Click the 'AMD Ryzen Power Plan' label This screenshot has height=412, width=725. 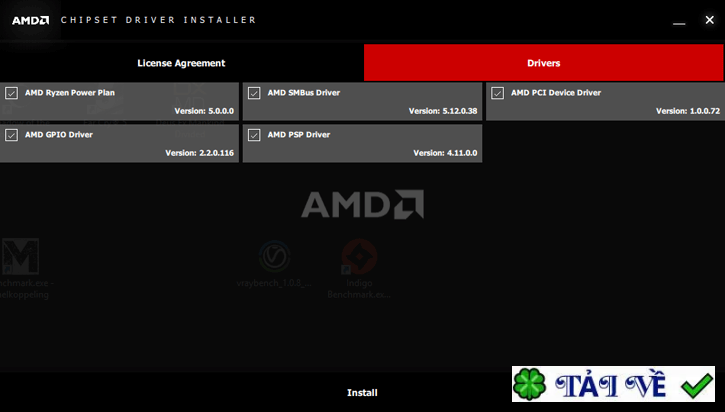[x=70, y=93]
